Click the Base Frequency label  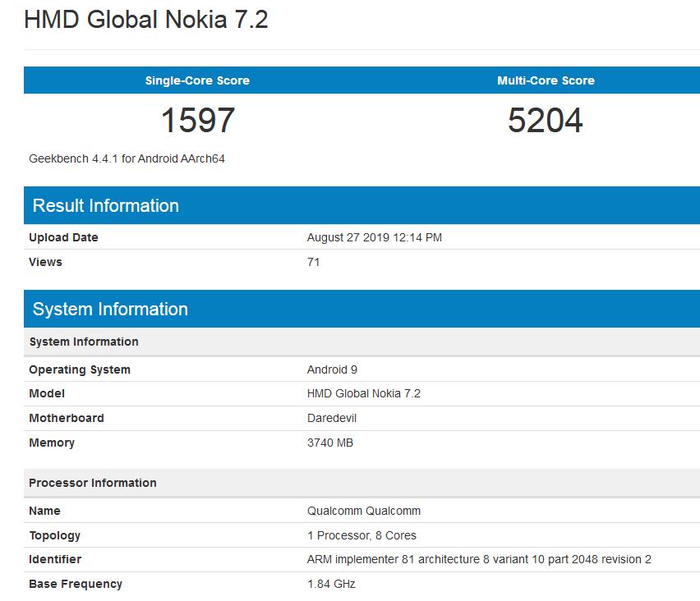click(x=76, y=585)
